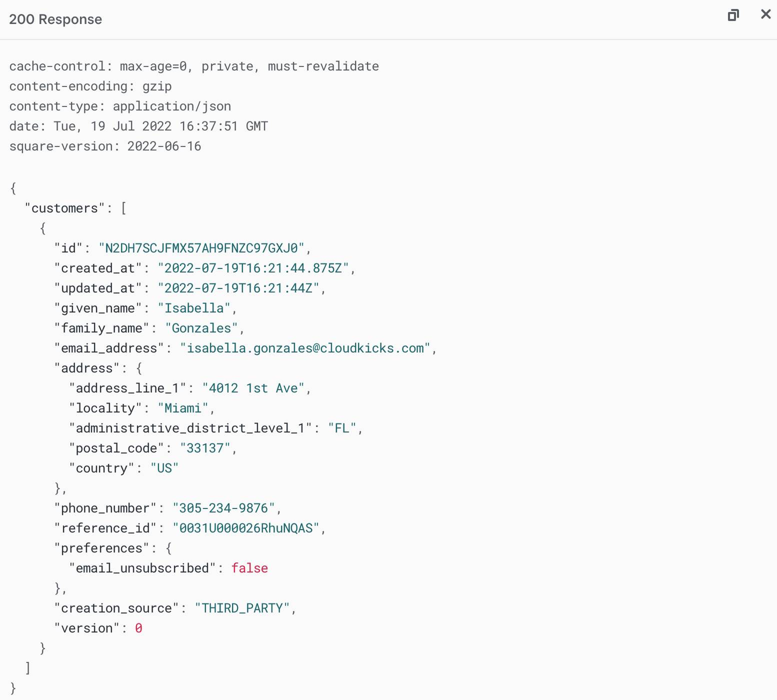
Task: Click the updated_at timestamp value
Action: pos(238,288)
